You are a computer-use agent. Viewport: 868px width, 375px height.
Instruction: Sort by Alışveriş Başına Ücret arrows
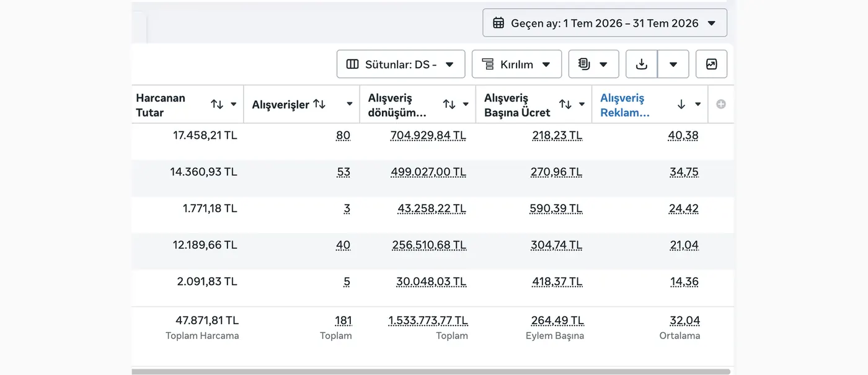[x=565, y=104]
